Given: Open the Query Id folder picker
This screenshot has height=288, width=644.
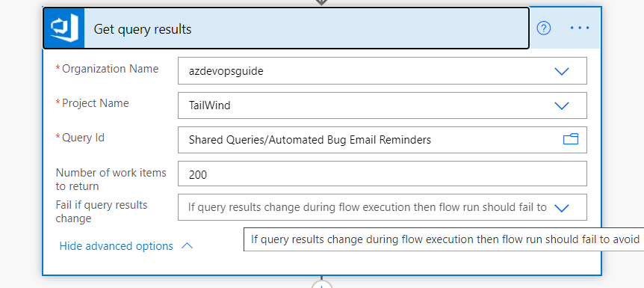Looking at the screenshot, I should (x=571, y=139).
